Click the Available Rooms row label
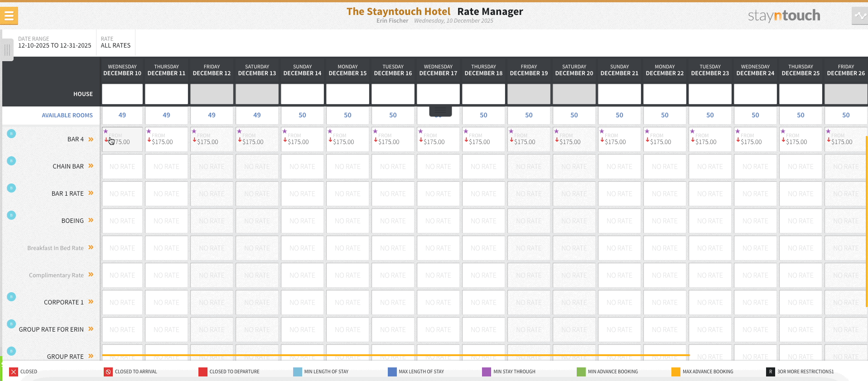 click(67, 116)
